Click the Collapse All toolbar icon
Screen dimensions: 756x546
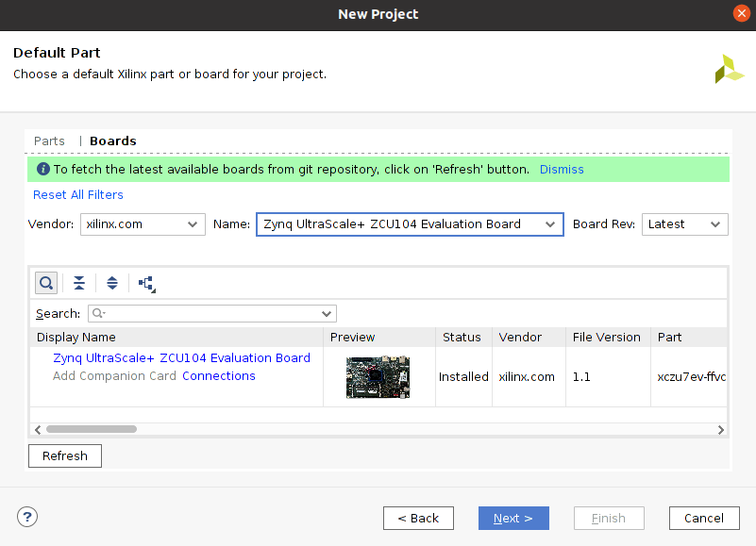tap(79, 283)
